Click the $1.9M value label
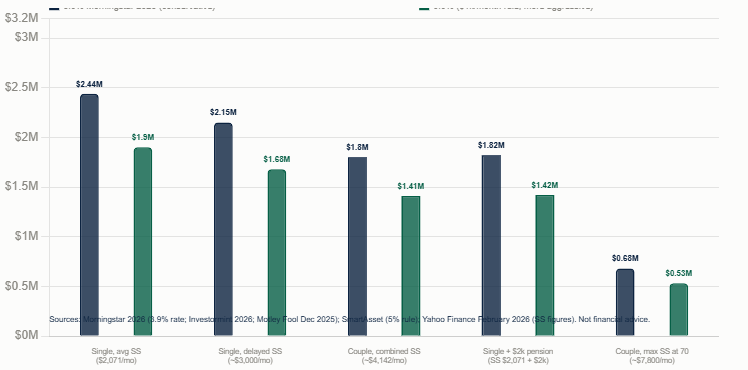 pyautogui.click(x=143, y=137)
